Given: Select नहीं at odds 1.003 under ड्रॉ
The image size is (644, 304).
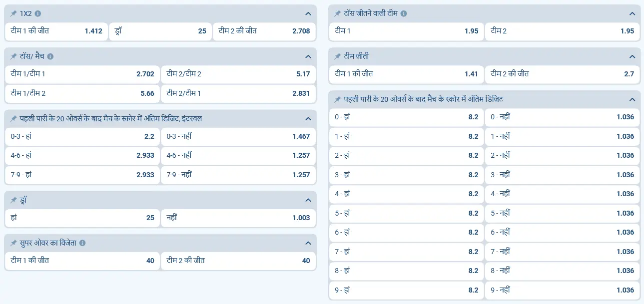Looking at the screenshot, I should point(238,218).
